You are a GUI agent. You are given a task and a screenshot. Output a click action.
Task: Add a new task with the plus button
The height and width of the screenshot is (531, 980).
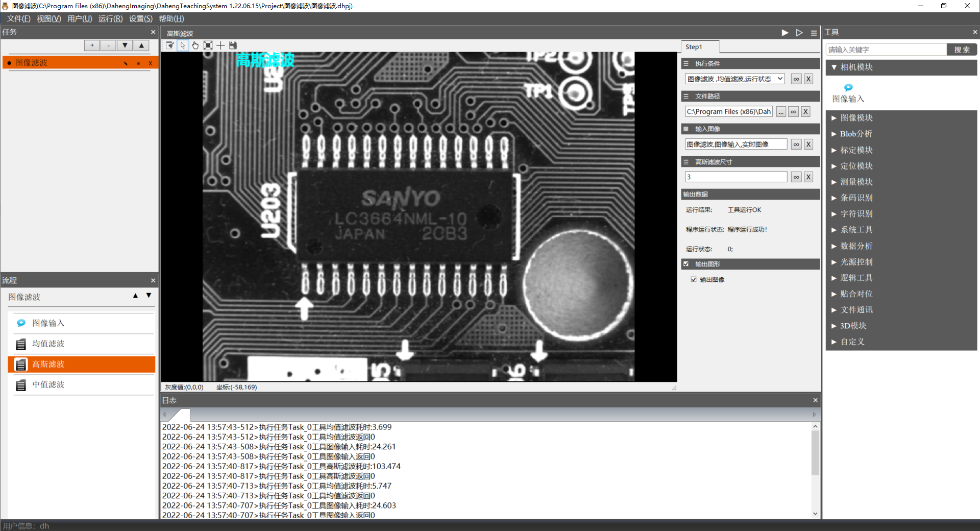tap(92, 45)
